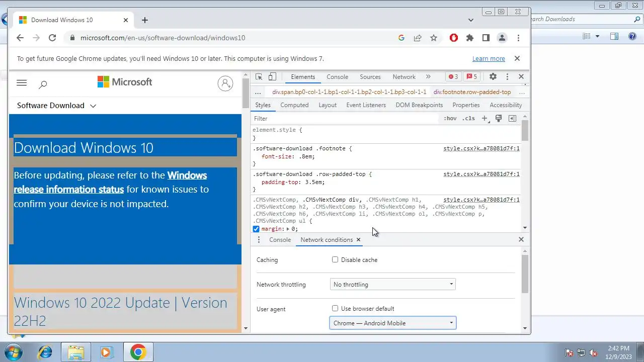Uncheck the margin property checkbox

click(x=256, y=229)
